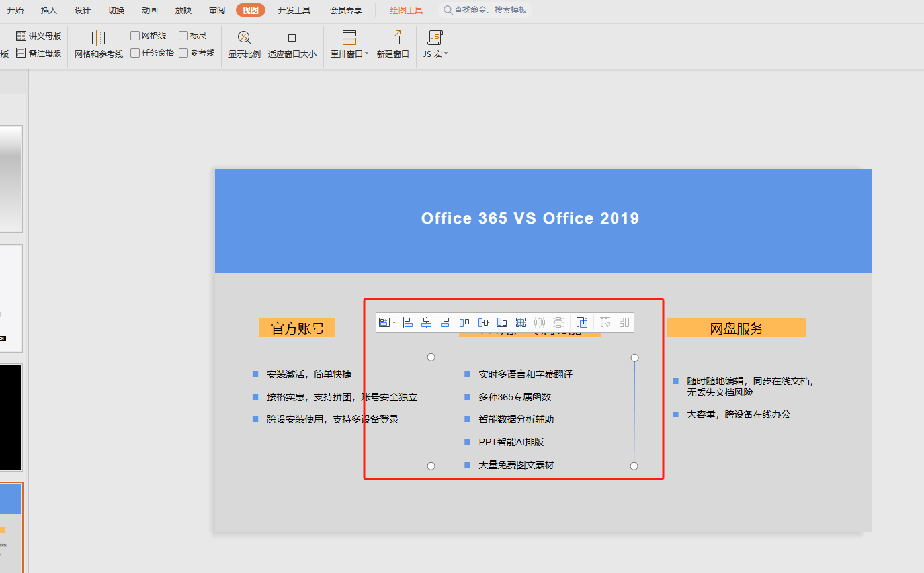The height and width of the screenshot is (573, 924).
Task: Click the layout icon at floating toolbar start
Action: click(x=384, y=322)
